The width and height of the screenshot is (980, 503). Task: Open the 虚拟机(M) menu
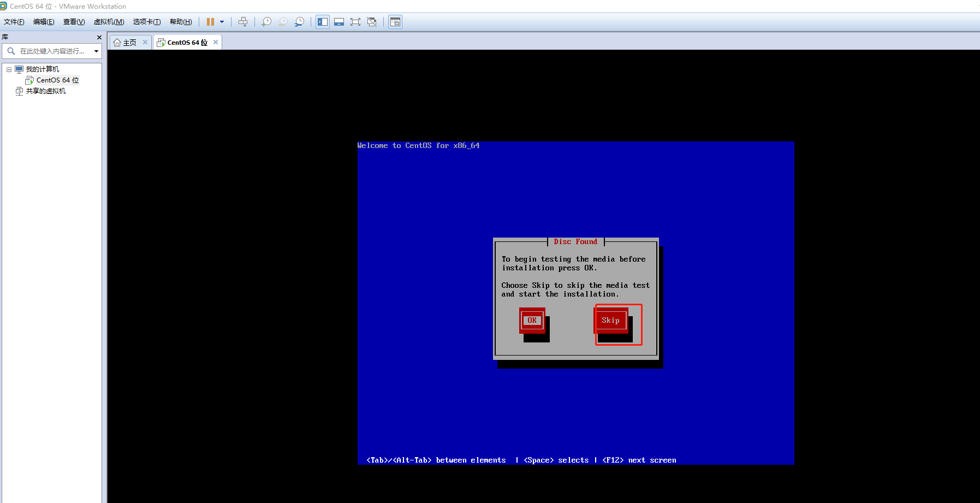pos(109,22)
